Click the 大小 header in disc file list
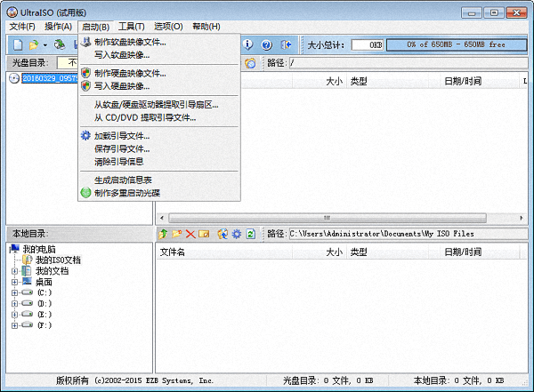The width and height of the screenshot is (534, 392). [x=320, y=81]
